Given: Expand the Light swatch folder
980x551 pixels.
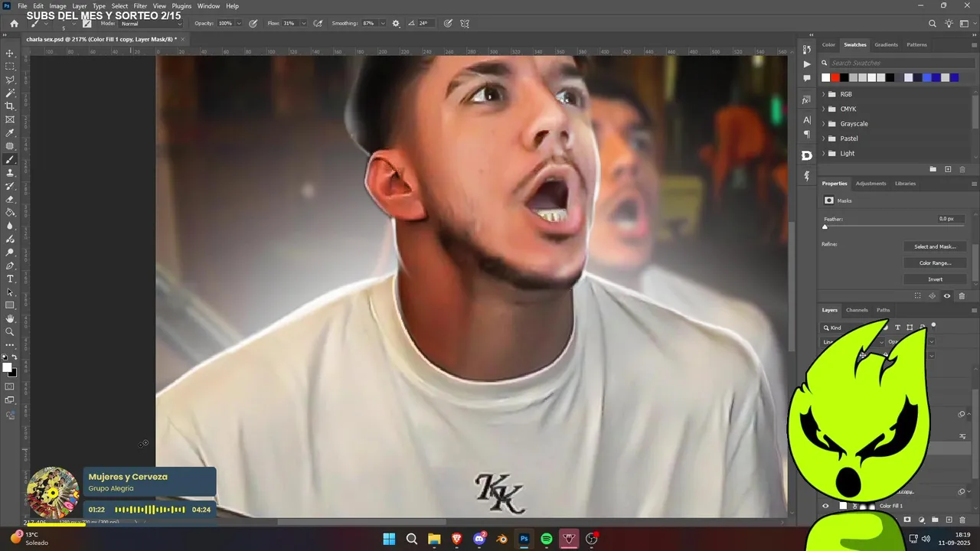Looking at the screenshot, I should coord(824,153).
